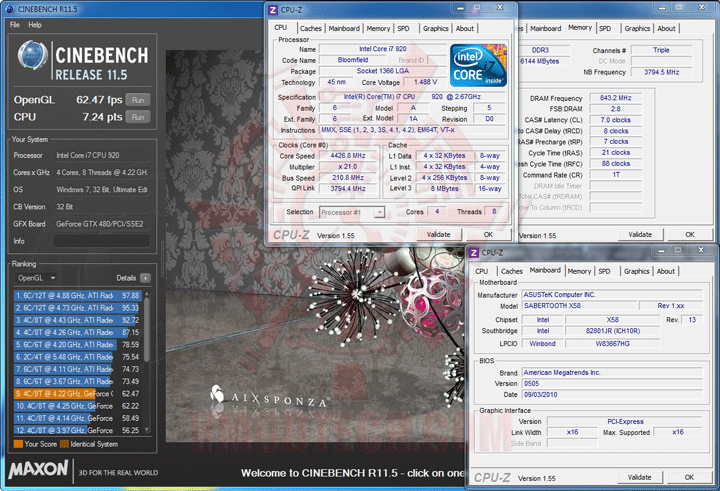This screenshot has width=720, height=491.
Task: Switch to the Caches tab in CPU-Z
Action: [x=311, y=28]
